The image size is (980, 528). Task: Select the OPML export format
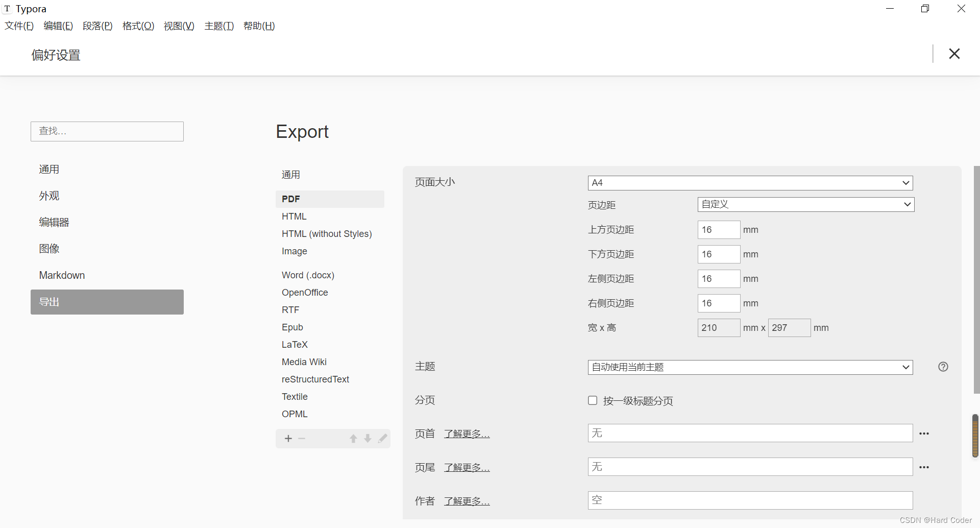330,414
